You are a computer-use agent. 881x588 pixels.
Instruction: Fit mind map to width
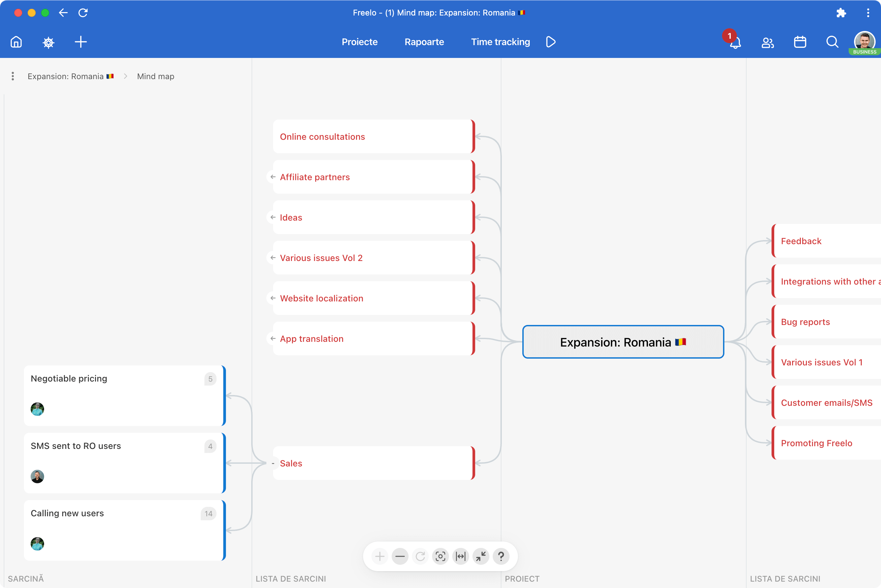point(460,556)
